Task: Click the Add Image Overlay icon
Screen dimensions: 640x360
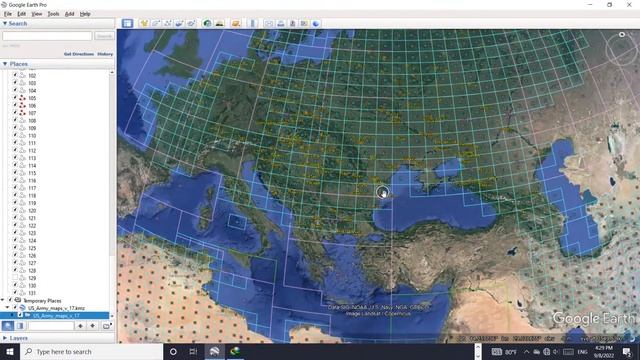Action: [180, 23]
